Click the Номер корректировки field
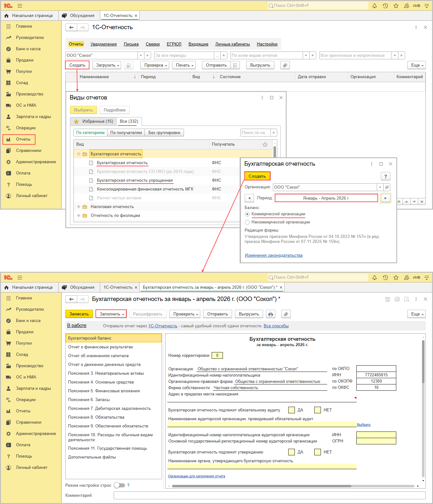Image resolution: width=433 pixels, height=504 pixels. click(217, 356)
